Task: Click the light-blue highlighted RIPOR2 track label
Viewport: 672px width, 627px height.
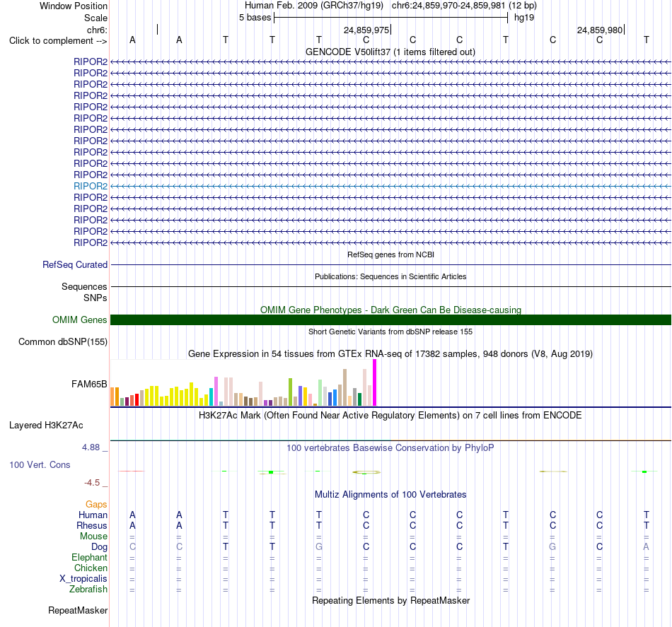Action: (91, 186)
